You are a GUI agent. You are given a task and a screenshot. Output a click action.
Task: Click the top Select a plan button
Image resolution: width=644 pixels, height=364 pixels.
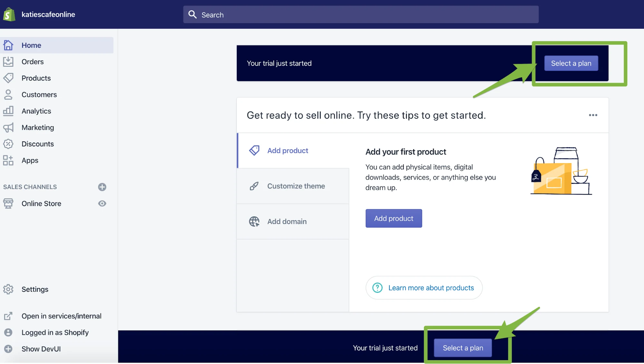pyautogui.click(x=571, y=63)
